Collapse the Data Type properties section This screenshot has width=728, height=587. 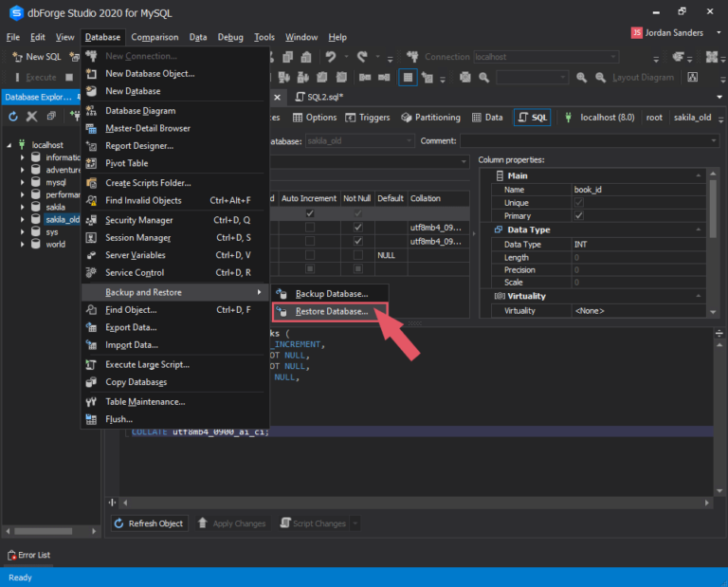click(x=699, y=229)
